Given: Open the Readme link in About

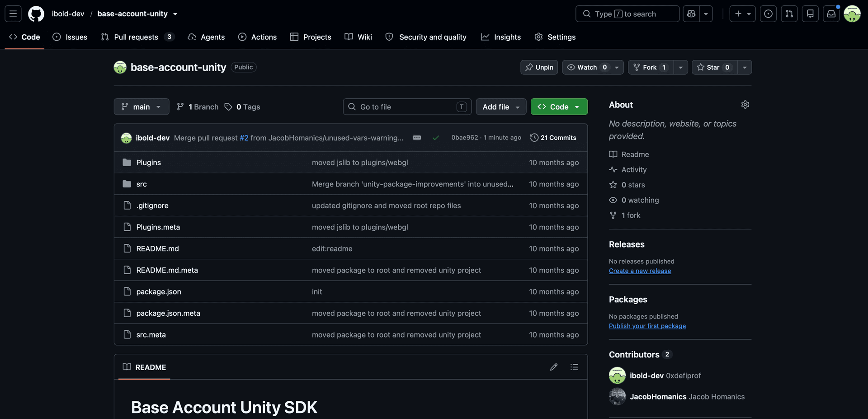Looking at the screenshot, I should click(x=629, y=154).
